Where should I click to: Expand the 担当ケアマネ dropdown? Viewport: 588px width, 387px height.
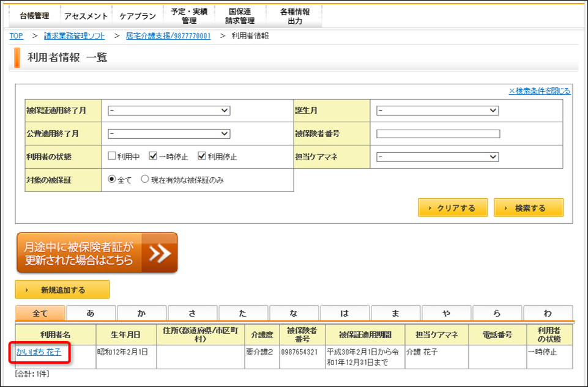point(437,157)
